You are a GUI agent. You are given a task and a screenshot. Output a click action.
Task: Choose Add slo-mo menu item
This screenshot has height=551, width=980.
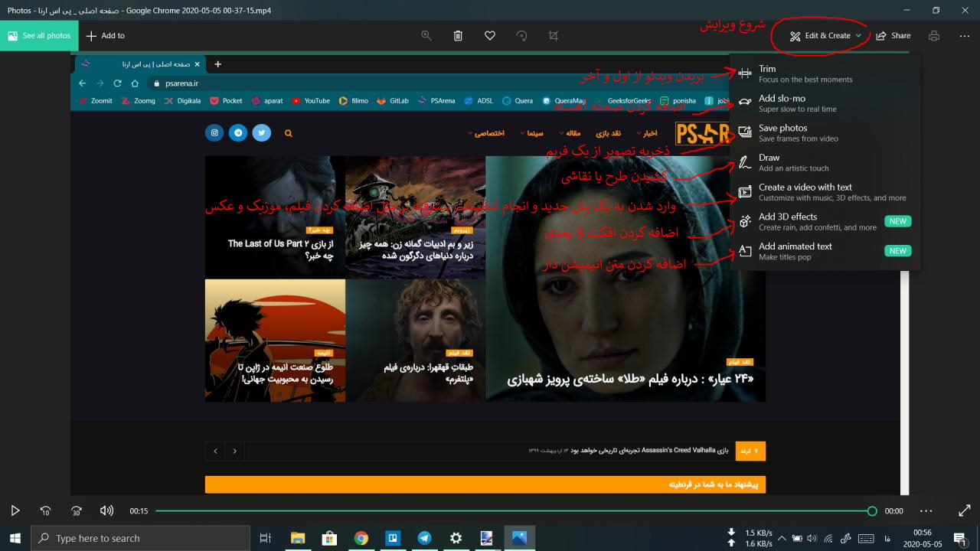point(825,103)
